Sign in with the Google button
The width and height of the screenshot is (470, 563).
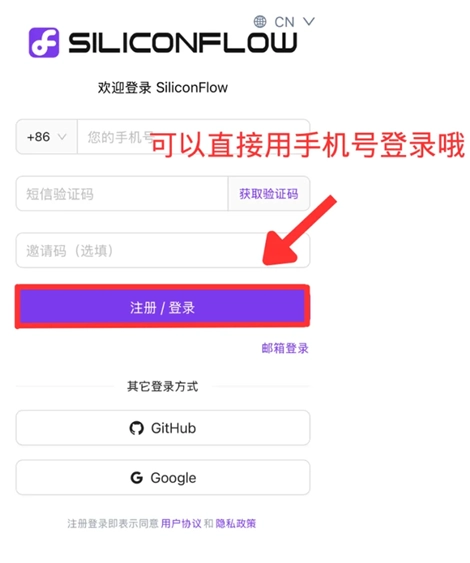point(163,478)
